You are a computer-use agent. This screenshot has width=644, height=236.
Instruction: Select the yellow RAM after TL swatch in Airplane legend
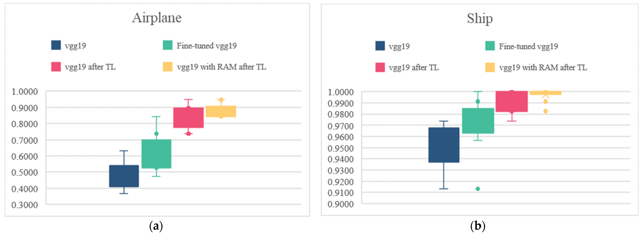point(167,67)
